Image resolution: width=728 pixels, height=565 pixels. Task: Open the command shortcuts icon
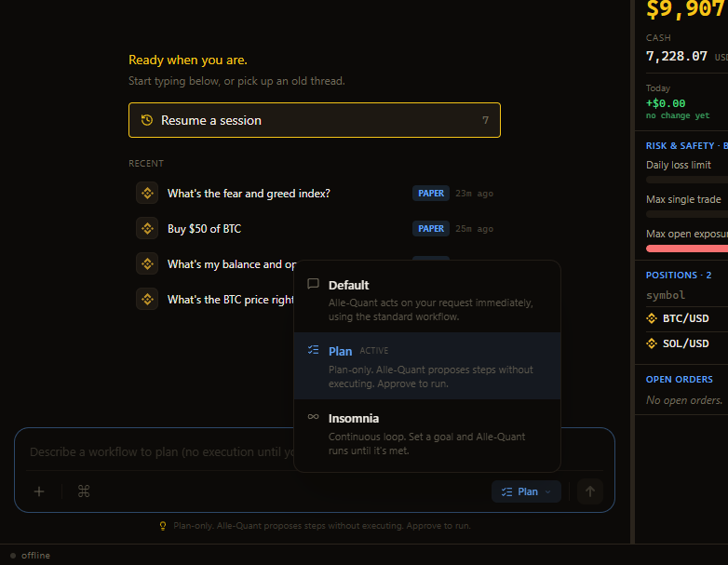(84, 491)
